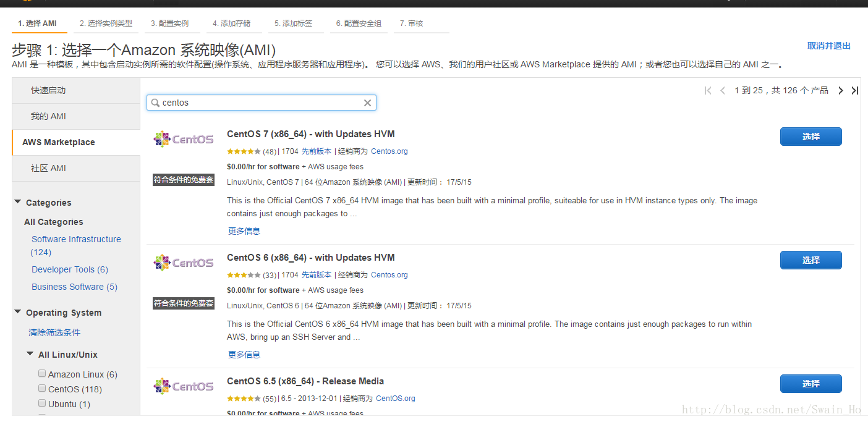
Task: Open 先前版本 link for CentOS 6
Action: 317,275
